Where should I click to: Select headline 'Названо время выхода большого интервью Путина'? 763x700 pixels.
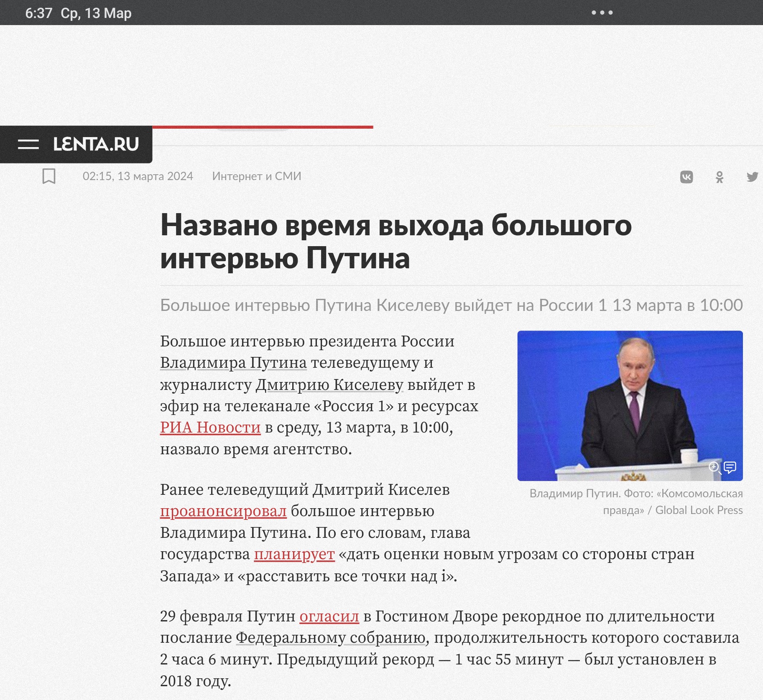coord(396,242)
